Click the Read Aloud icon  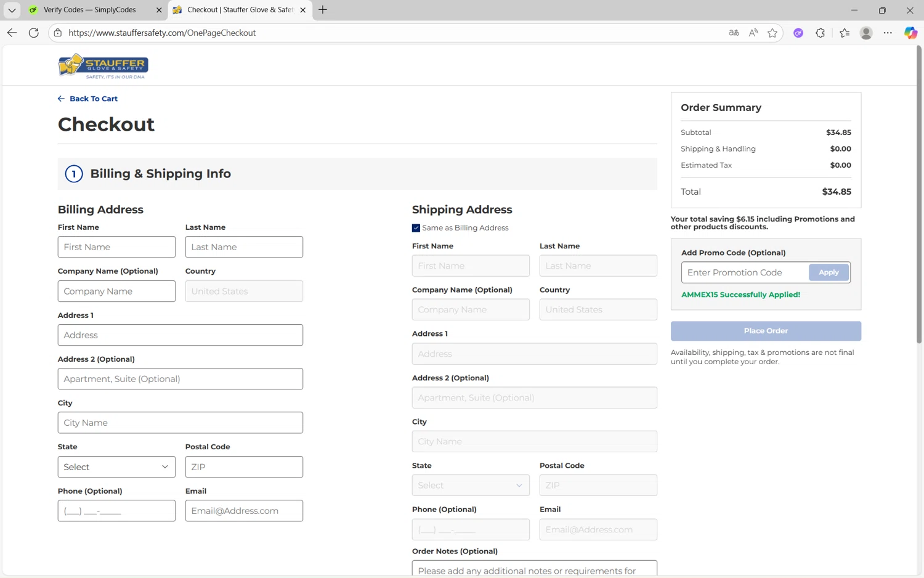tap(753, 33)
